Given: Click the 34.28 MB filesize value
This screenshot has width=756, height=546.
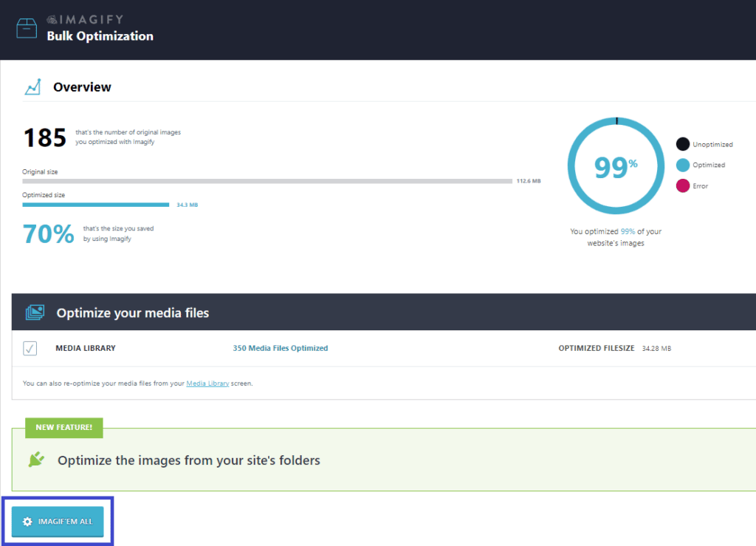Looking at the screenshot, I should coord(656,348).
